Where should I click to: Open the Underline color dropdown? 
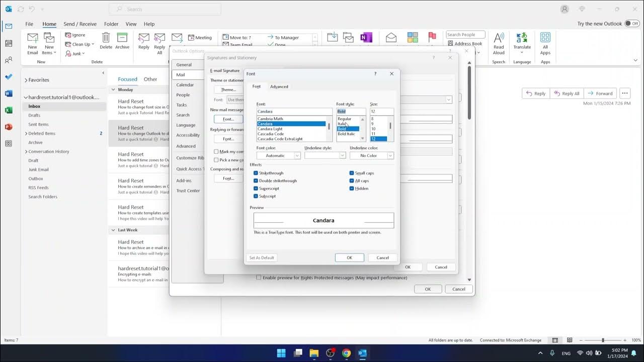[371, 156]
